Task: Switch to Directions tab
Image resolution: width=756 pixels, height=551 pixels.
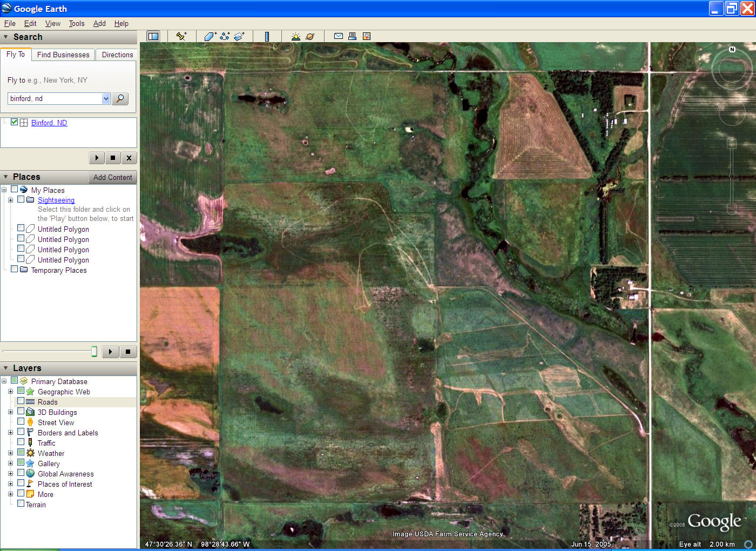Action: (x=117, y=55)
